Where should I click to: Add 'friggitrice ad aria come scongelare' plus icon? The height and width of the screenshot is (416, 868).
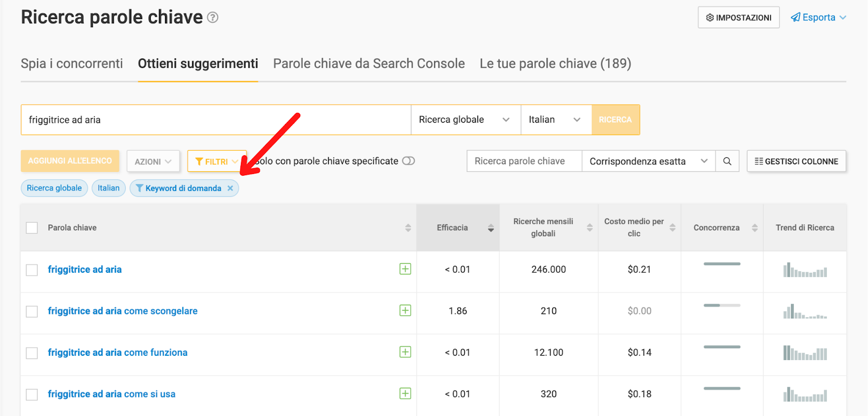405,310
